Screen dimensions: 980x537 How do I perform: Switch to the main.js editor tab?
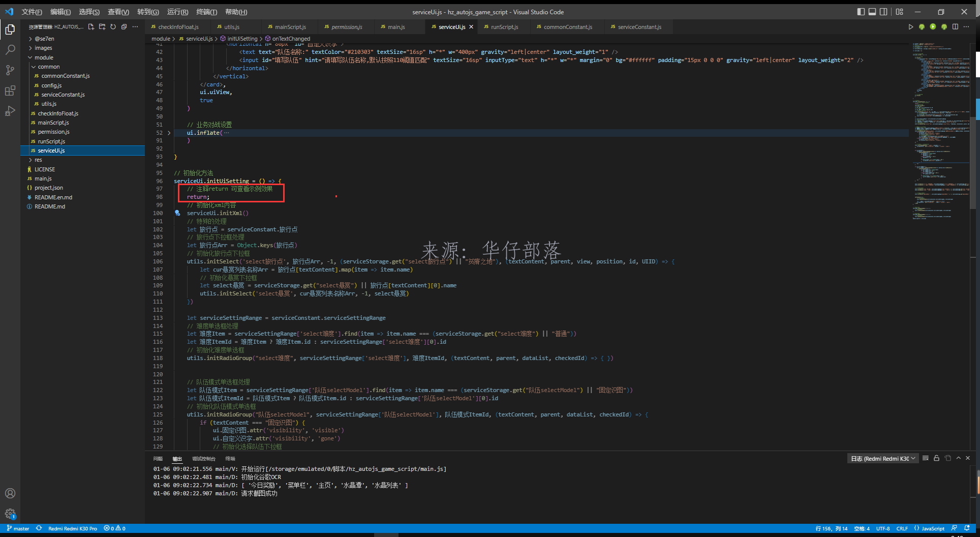coord(396,27)
